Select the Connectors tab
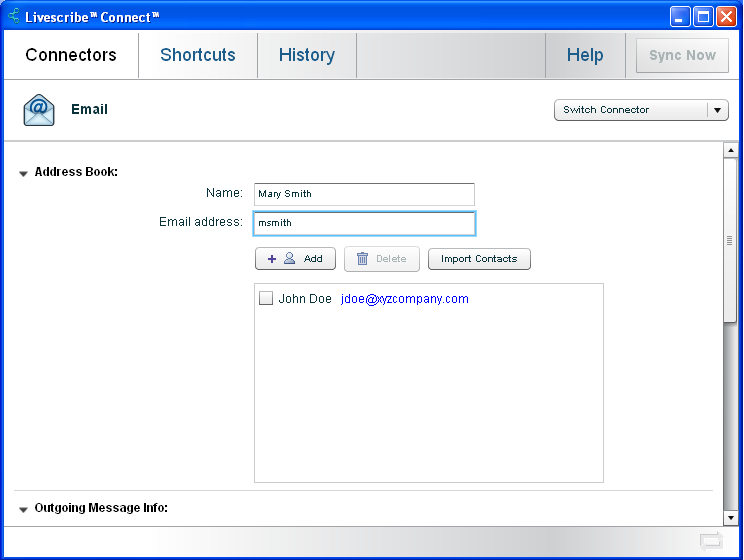This screenshot has width=744, height=560. tap(71, 55)
